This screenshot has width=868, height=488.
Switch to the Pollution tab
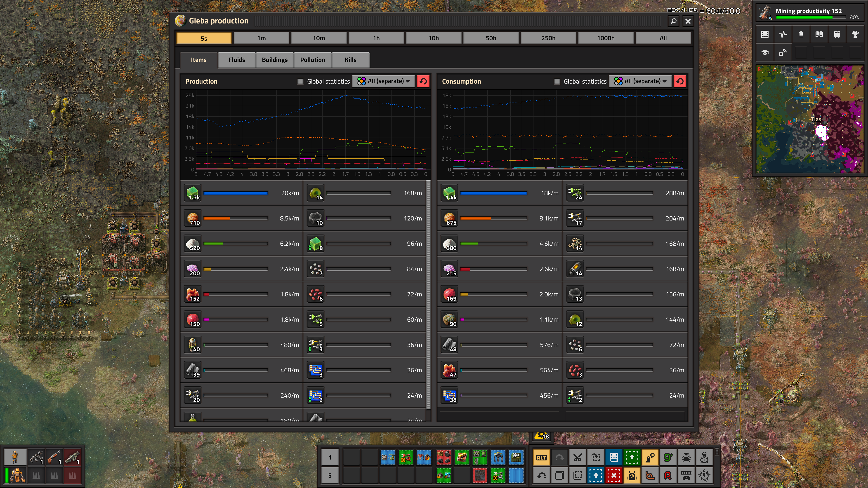coord(312,60)
